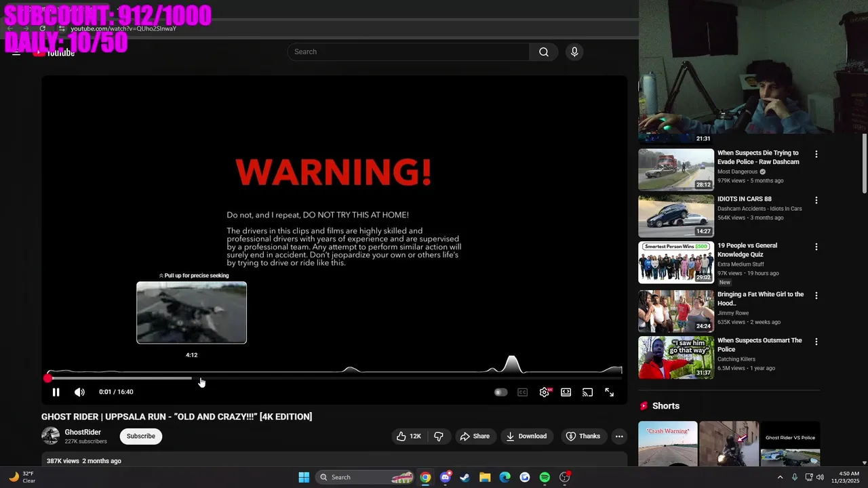Open options menu for 'When Suspects Die Trying' video
Screen dimensions: 868x488
[816, 155]
